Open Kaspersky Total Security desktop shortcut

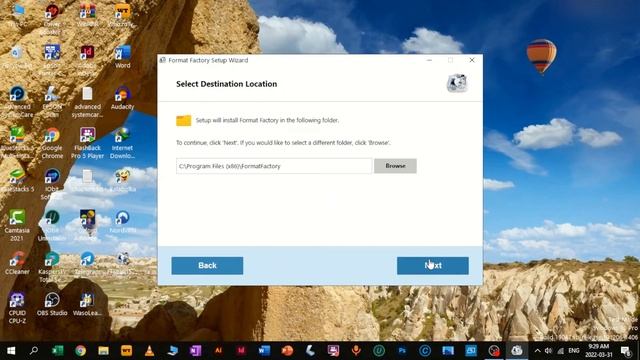pos(52,267)
